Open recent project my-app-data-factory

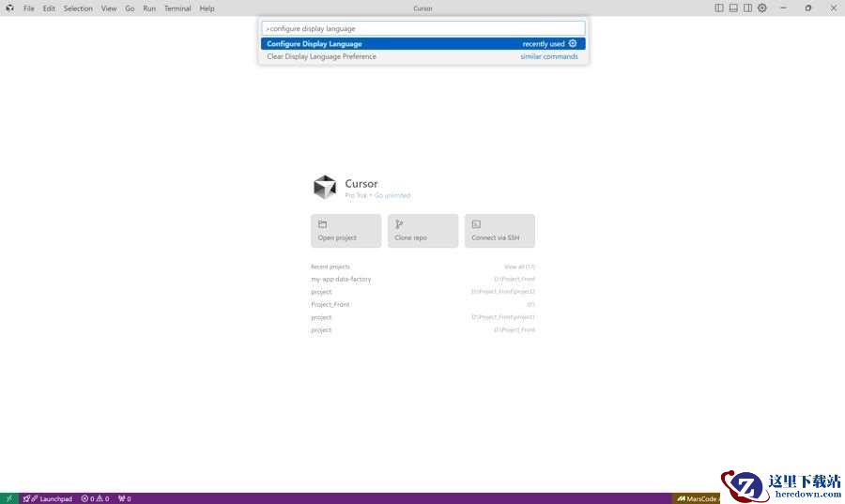[x=423, y=279]
